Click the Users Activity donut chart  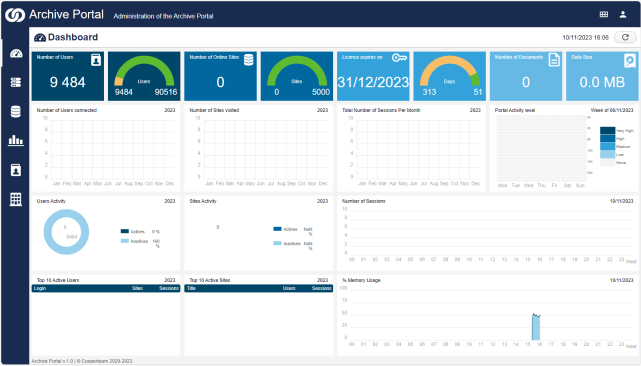click(x=66, y=232)
